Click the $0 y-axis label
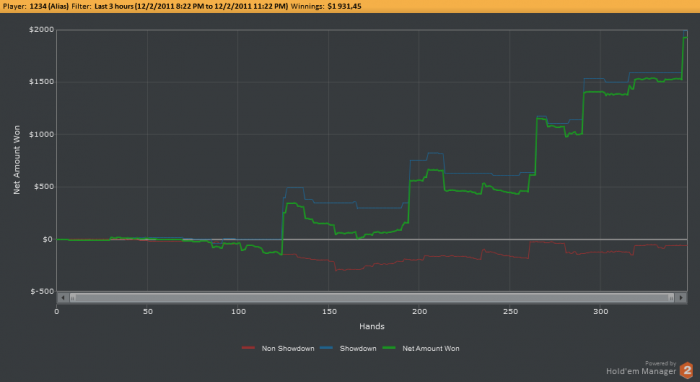This screenshot has height=382, width=700. pyautogui.click(x=48, y=239)
